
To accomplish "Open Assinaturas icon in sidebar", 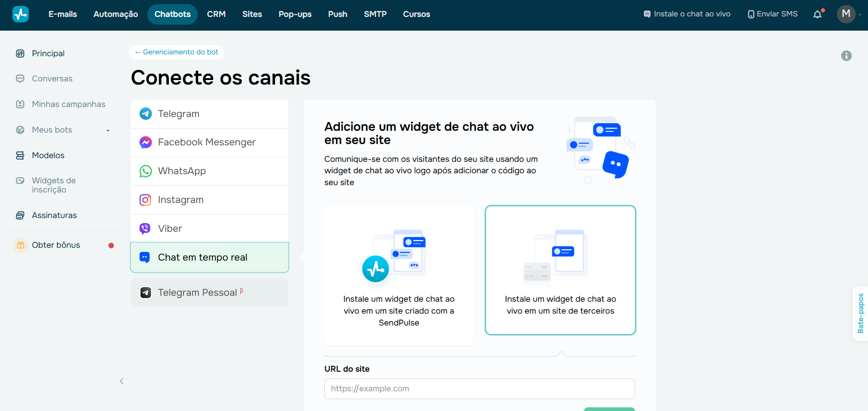I will click(20, 215).
